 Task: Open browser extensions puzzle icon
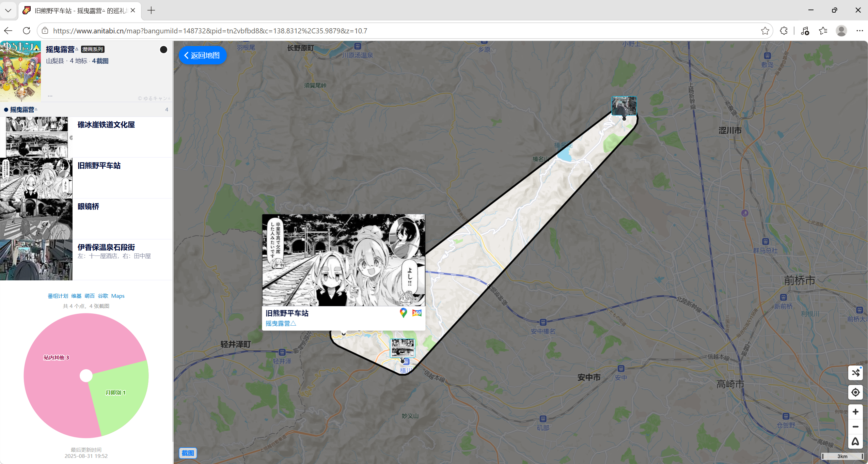784,31
